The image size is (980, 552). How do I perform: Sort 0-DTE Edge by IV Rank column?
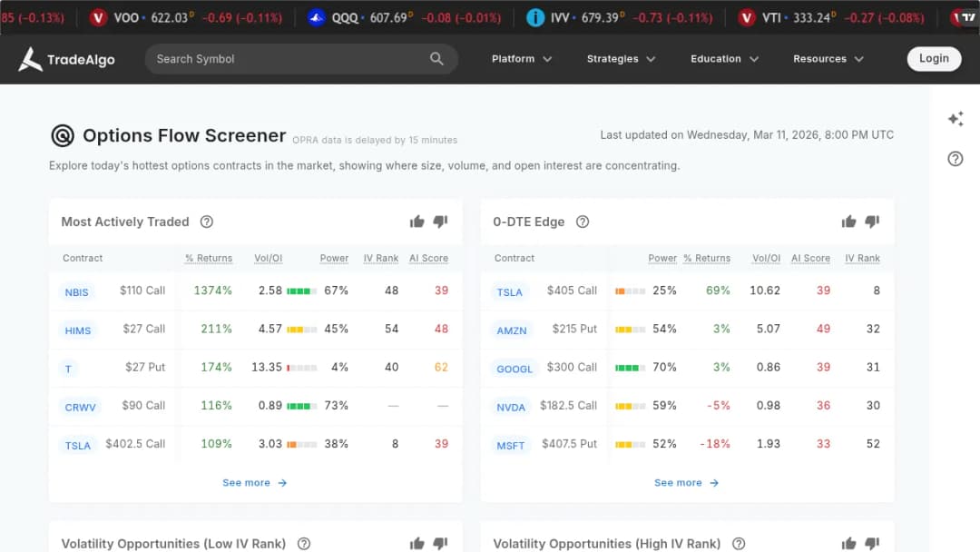863,258
